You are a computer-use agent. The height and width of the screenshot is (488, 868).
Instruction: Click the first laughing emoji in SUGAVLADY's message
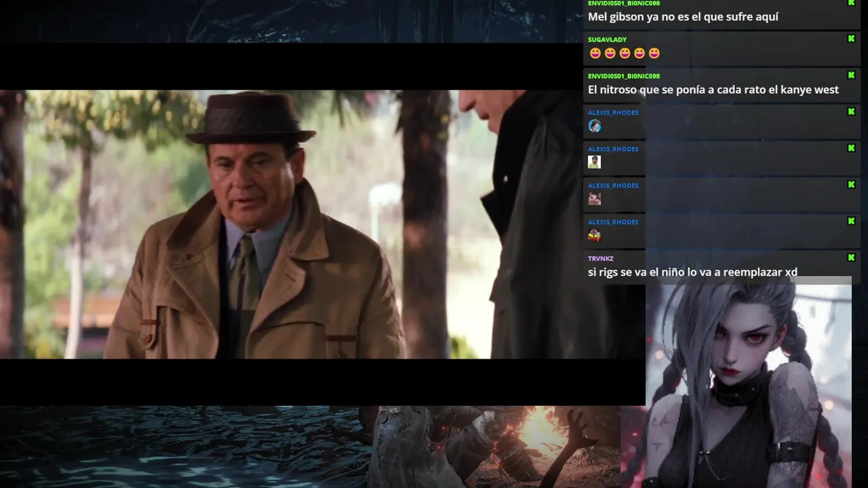click(595, 53)
